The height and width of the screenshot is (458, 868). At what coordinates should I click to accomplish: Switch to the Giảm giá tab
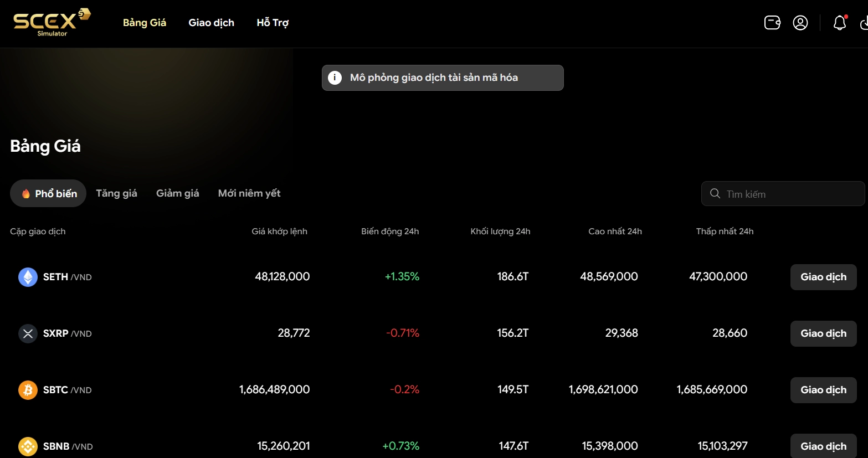(x=177, y=193)
